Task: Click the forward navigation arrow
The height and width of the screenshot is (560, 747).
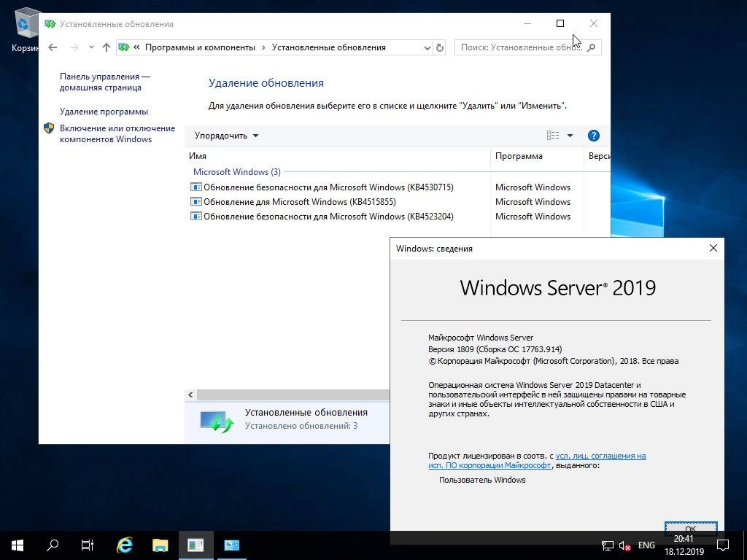Action: click(74, 47)
